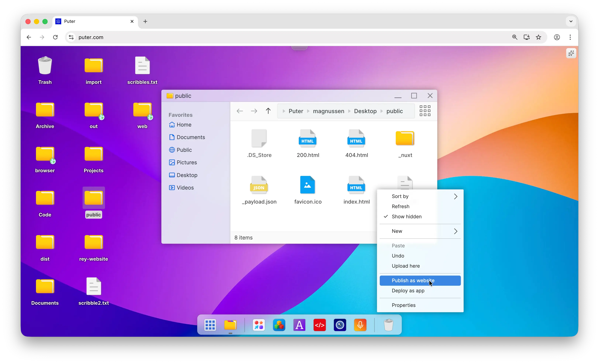Choose Publish as website from the context menu

[413, 281]
